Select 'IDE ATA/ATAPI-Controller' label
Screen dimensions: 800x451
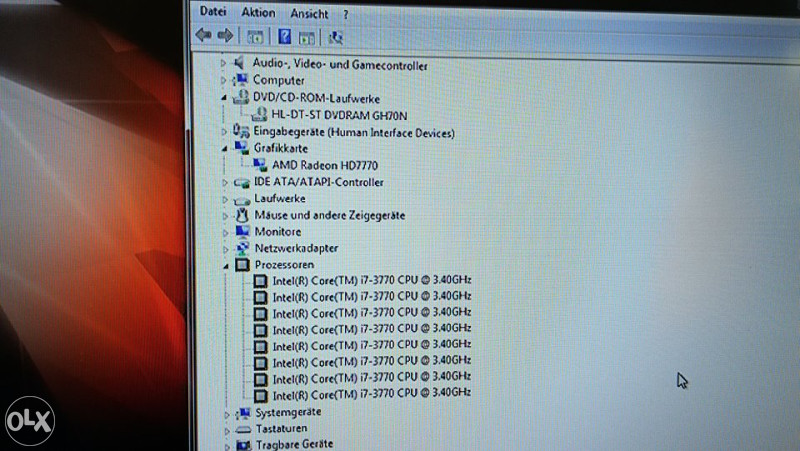click(x=319, y=182)
